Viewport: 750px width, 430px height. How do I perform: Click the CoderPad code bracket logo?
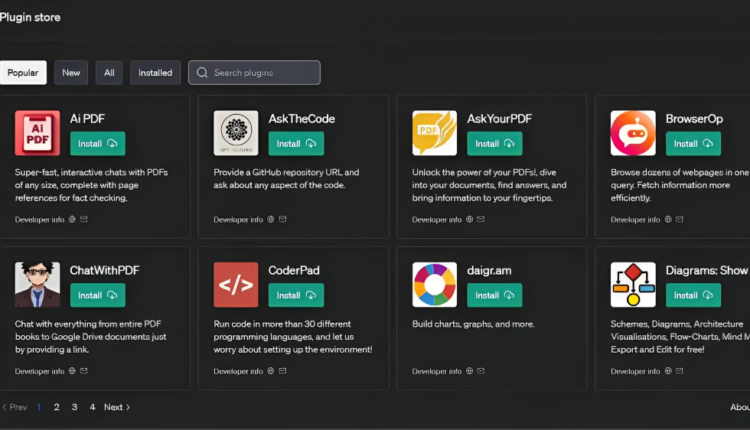tap(236, 285)
